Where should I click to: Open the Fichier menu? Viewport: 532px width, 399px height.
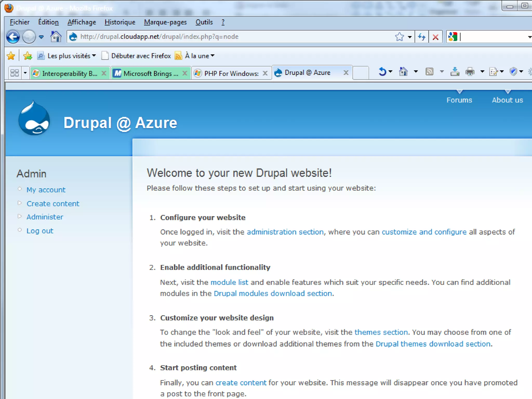[x=19, y=22]
